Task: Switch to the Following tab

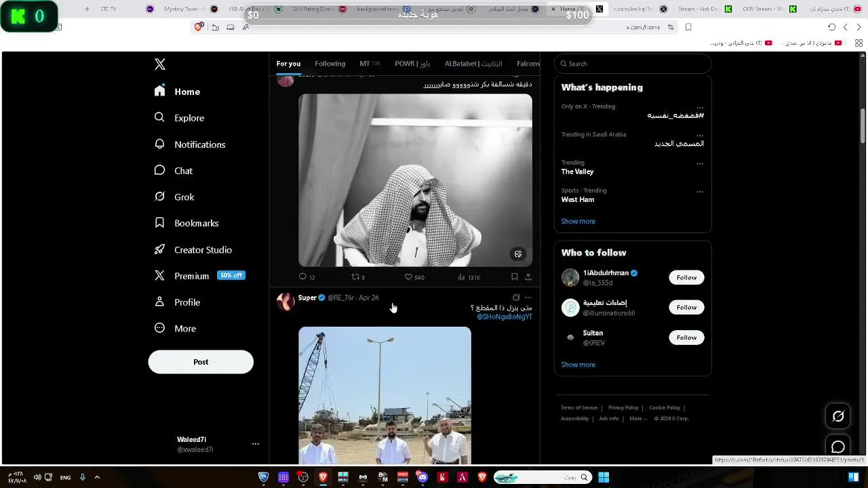Action: 330,64
